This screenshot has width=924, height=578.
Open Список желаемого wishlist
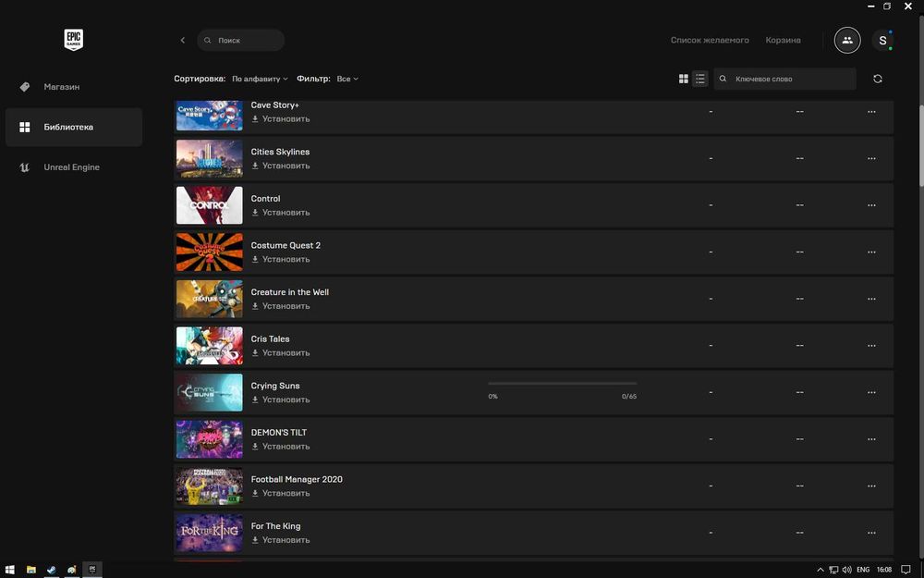pos(710,40)
